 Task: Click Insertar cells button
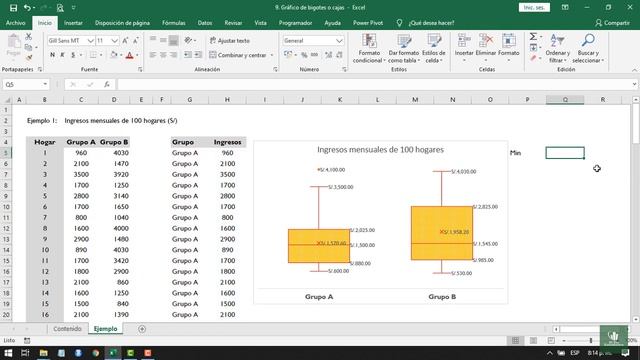tap(464, 48)
